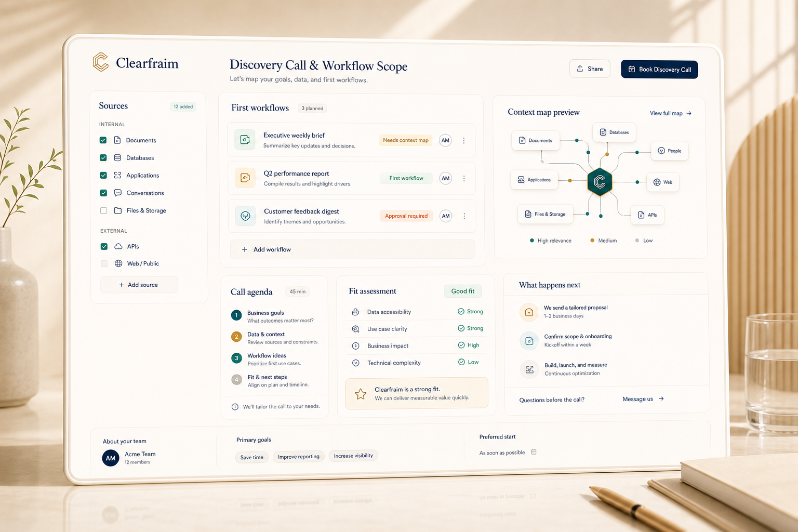Image resolution: width=798 pixels, height=532 pixels.
Task: Click AM avatar on Q2 performance report row
Action: click(446, 178)
